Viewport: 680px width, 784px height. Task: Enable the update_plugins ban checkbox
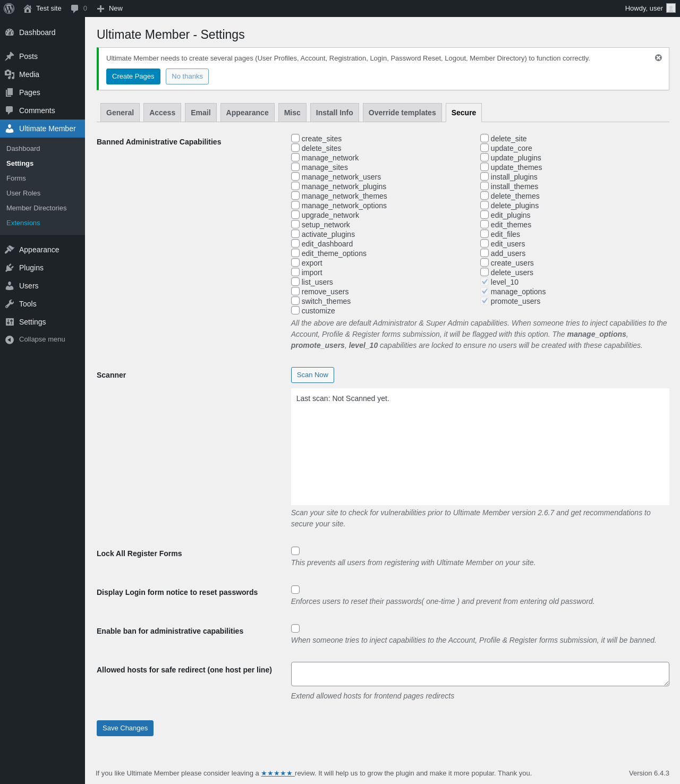[484, 158]
